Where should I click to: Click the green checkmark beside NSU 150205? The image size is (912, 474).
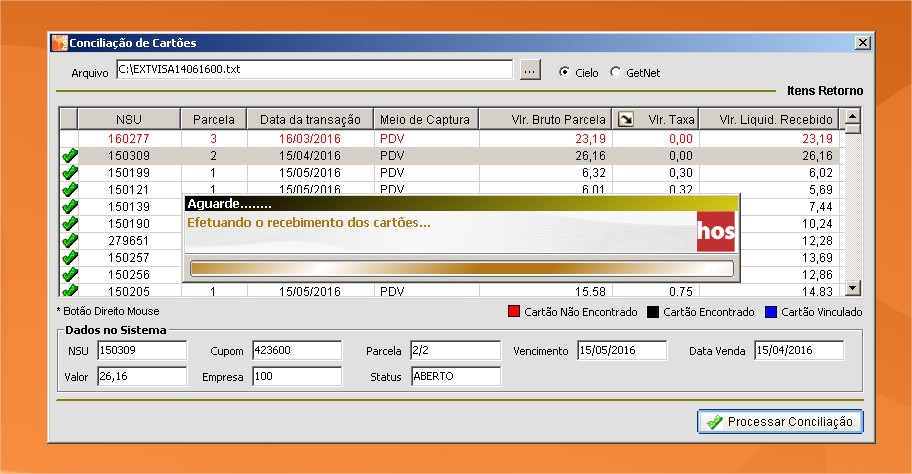point(69,291)
